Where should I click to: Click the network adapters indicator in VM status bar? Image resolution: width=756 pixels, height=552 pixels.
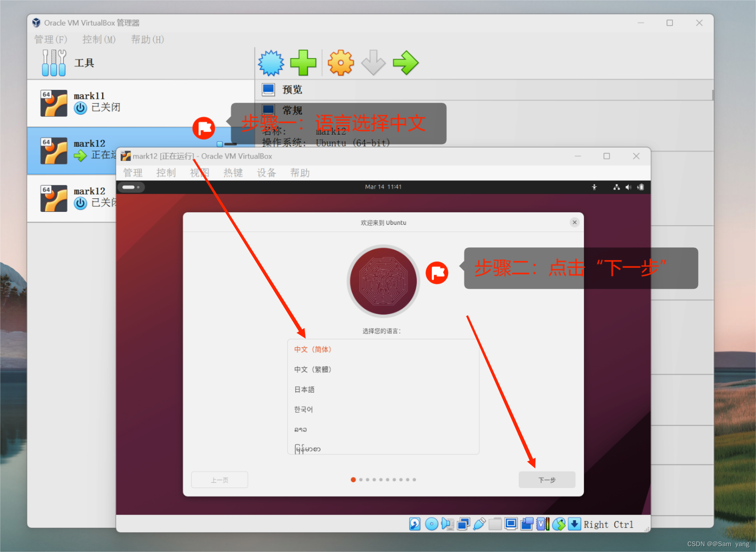(463, 524)
